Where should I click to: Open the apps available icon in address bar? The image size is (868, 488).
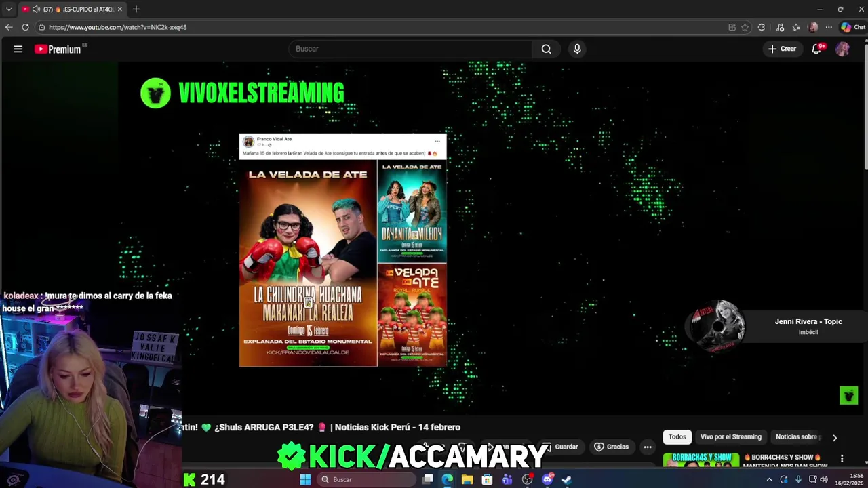pyautogui.click(x=732, y=27)
